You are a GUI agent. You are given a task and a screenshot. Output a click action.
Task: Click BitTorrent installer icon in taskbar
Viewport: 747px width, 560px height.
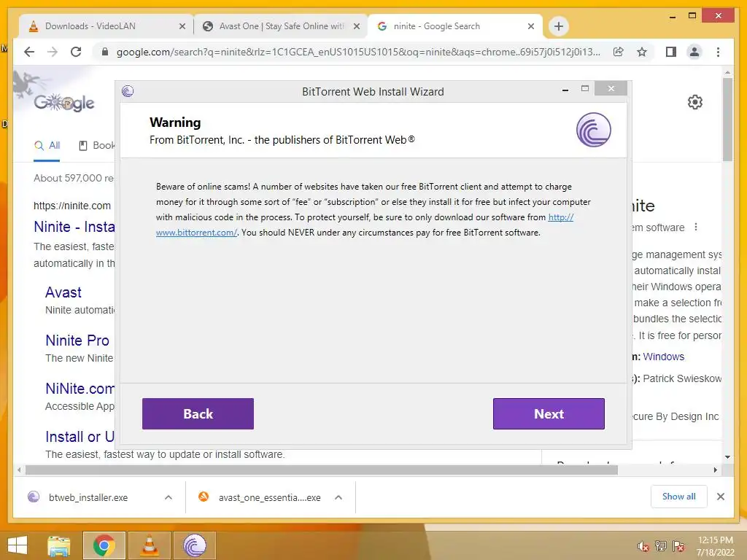pyautogui.click(x=194, y=545)
